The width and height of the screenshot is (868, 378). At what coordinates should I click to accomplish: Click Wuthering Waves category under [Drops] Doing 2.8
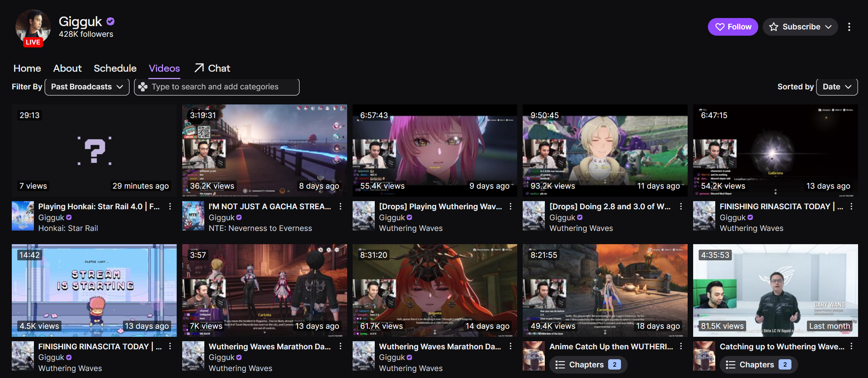coord(581,228)
